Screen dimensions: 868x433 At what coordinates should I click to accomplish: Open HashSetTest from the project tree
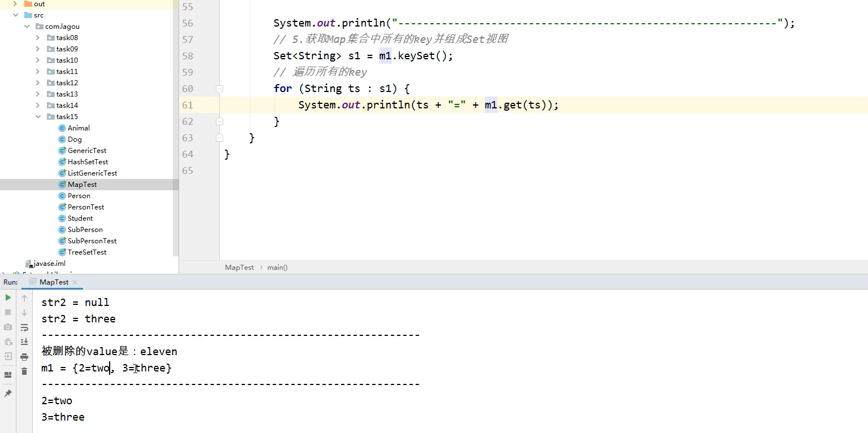click(88, 162)
